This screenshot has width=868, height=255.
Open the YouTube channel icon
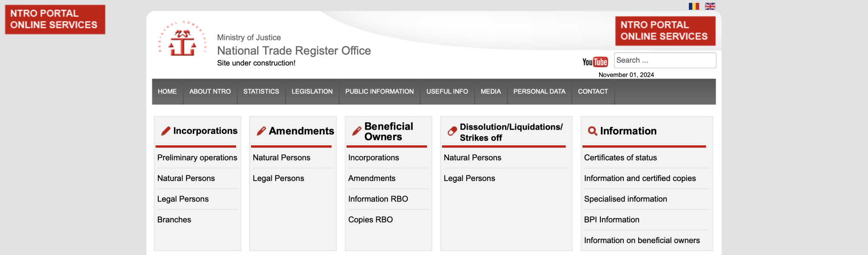click(x=595, y=62)
